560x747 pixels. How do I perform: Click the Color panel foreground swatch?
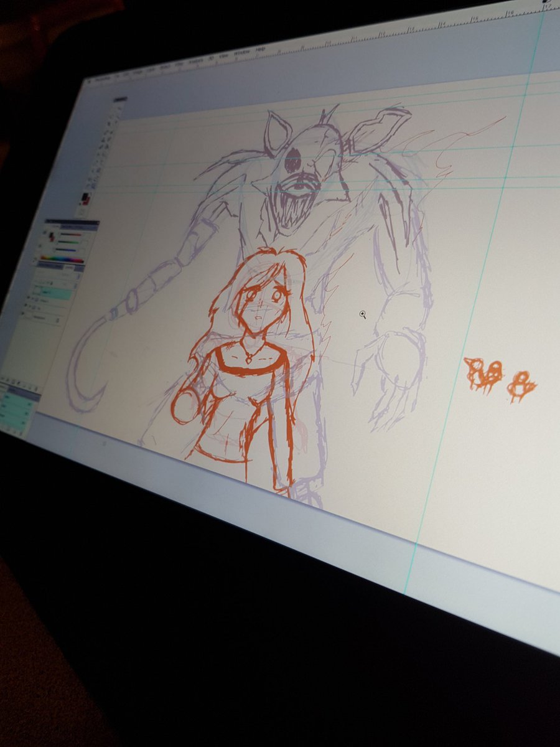click(50, 235)
